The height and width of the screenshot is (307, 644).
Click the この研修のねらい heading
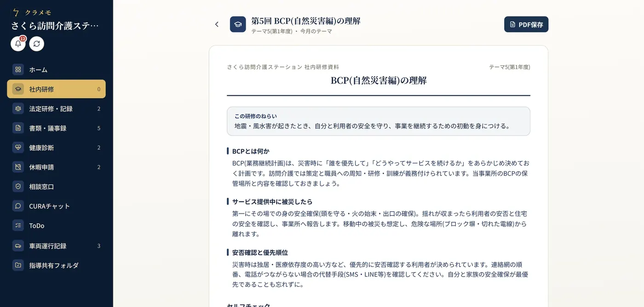point(256,116)
